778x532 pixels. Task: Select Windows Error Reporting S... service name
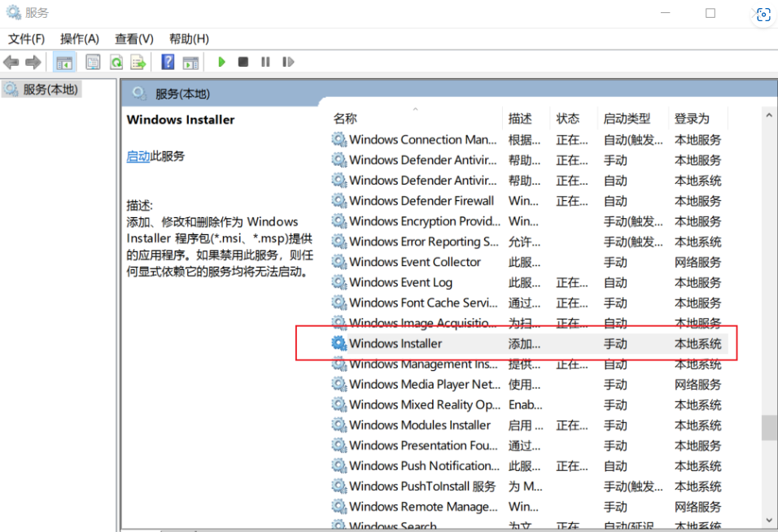click(x=424, y=242)
